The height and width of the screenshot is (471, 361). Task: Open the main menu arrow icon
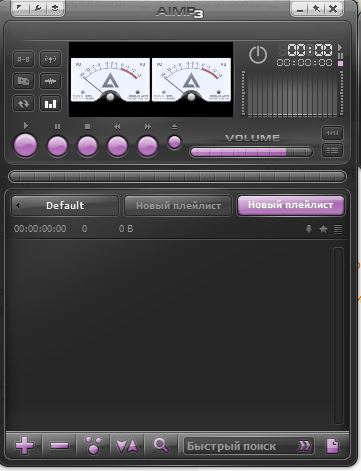point(20,8)
